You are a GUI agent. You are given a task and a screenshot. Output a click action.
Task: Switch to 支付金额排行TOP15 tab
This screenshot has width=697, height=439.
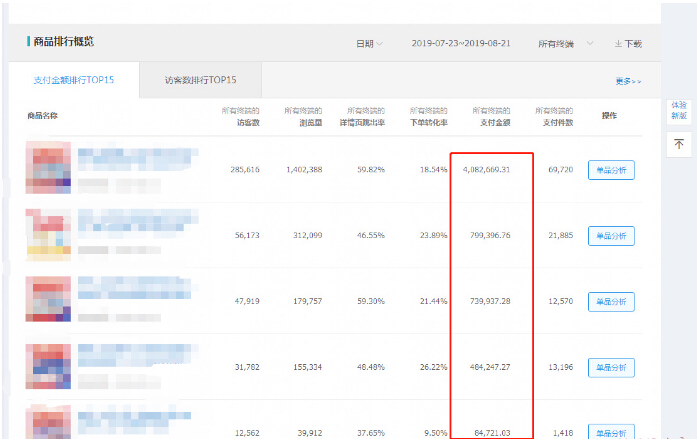[71, 80]
